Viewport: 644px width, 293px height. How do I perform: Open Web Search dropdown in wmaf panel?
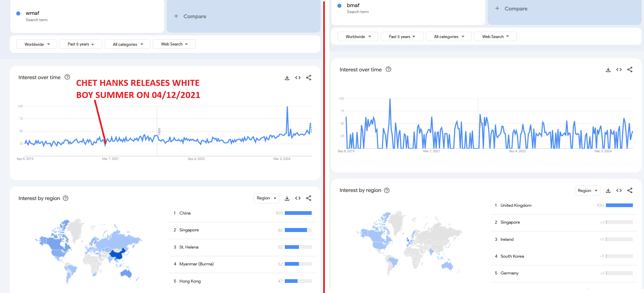click(x=174, y=44)
